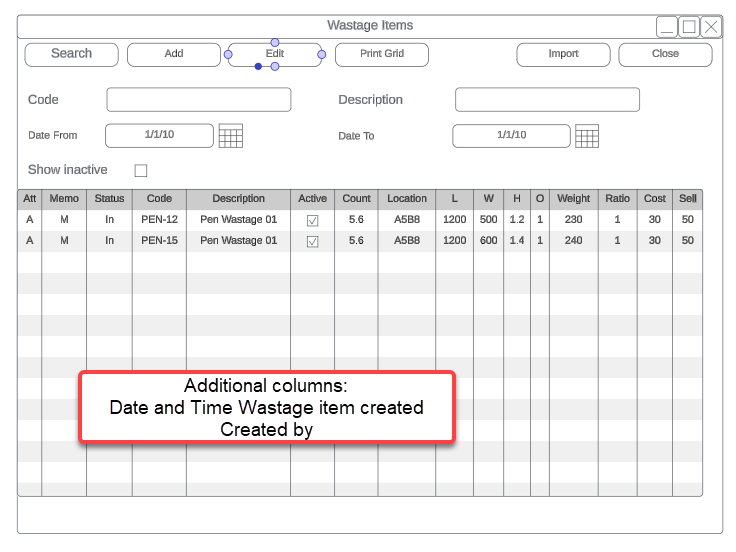
Task: Focus the Description input field
Action: [x=547, y=100]
